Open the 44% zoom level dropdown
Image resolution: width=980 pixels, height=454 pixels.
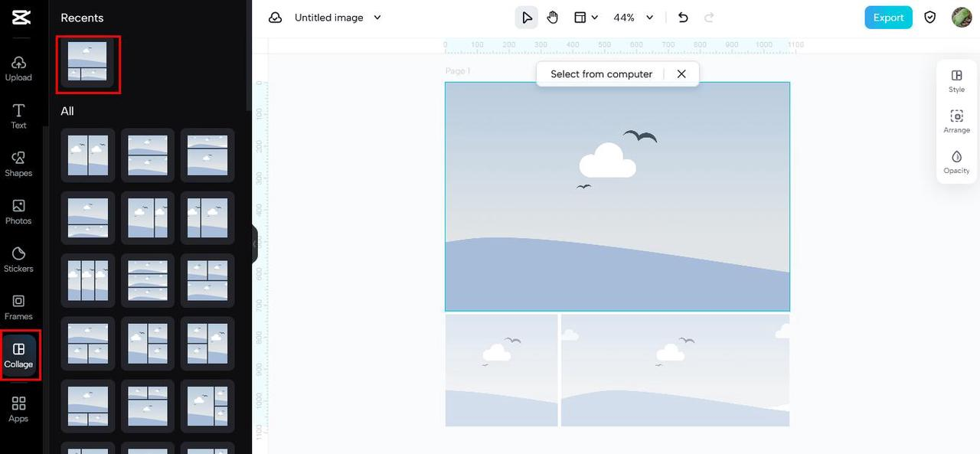[633, 18]
